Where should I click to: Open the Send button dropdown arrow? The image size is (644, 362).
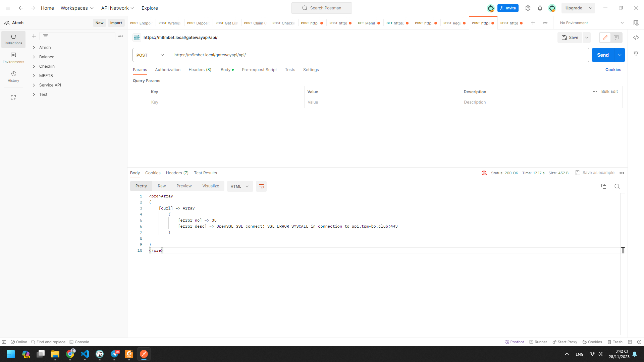click(620, 55)
